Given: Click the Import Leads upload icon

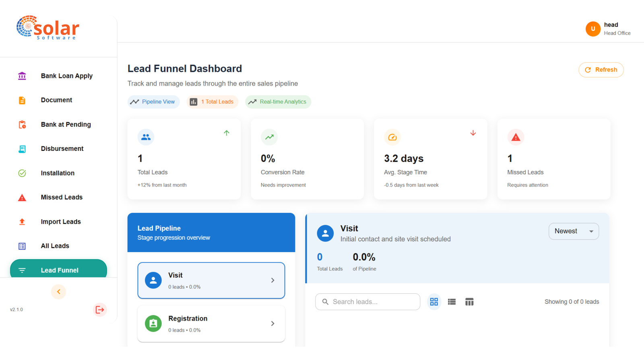Looking at the screenshot, I should tap(22, 222).
